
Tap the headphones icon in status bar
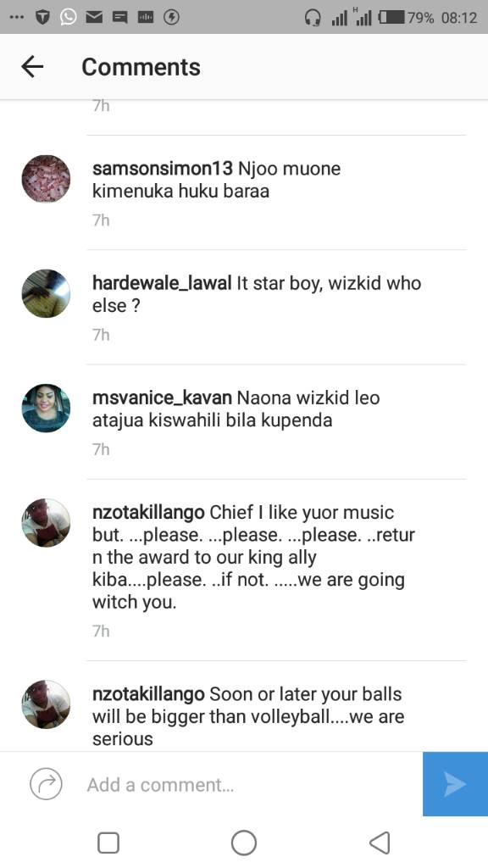coord(313,18)
